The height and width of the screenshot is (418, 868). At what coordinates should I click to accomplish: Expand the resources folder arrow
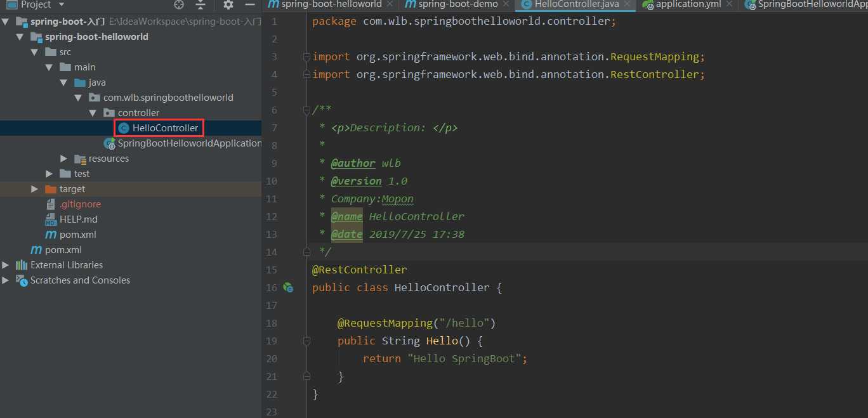(x=64, y=159)
